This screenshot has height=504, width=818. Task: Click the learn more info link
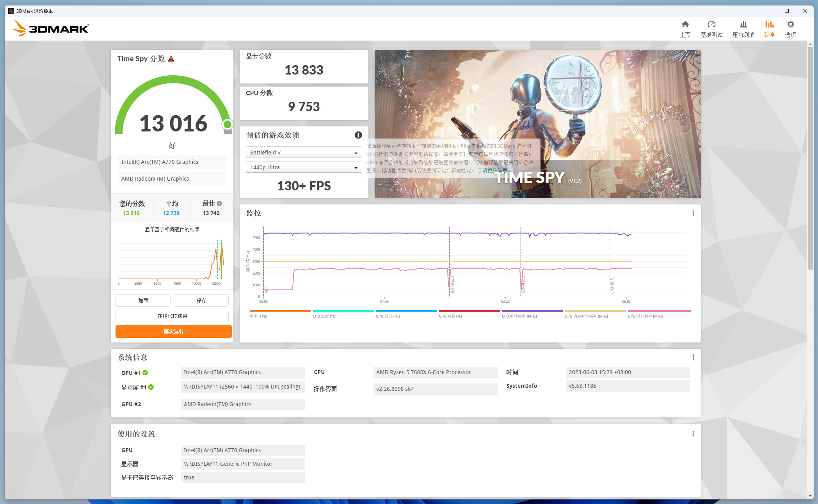tap(492, 170)
